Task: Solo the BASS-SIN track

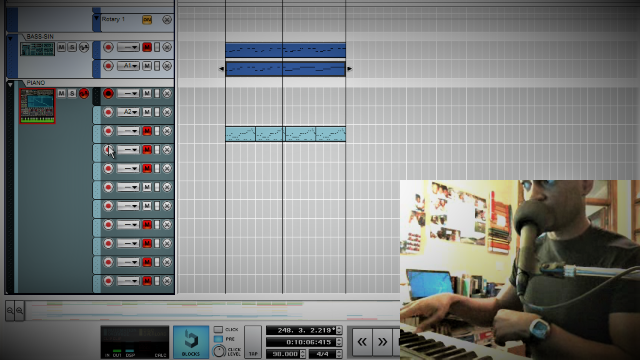Action: (x=72, y=47)
